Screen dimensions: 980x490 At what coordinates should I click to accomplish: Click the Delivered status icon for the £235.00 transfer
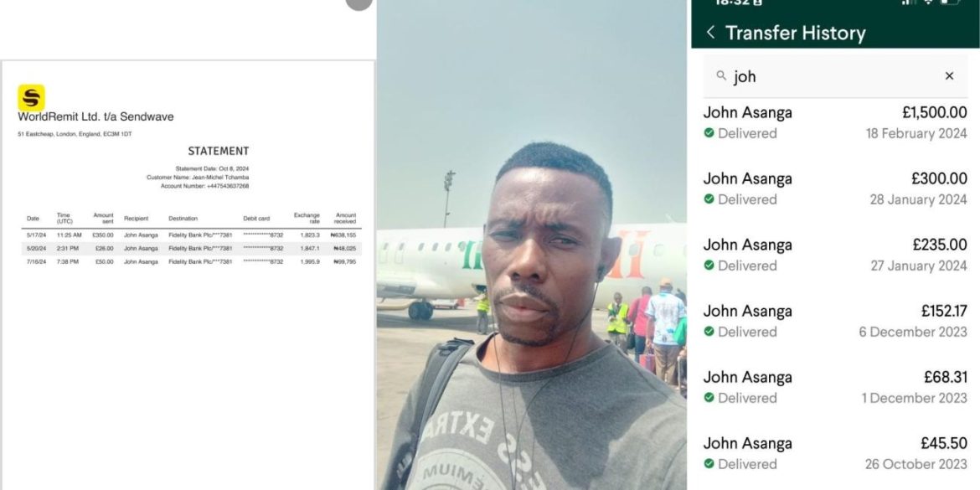point(709,265)
